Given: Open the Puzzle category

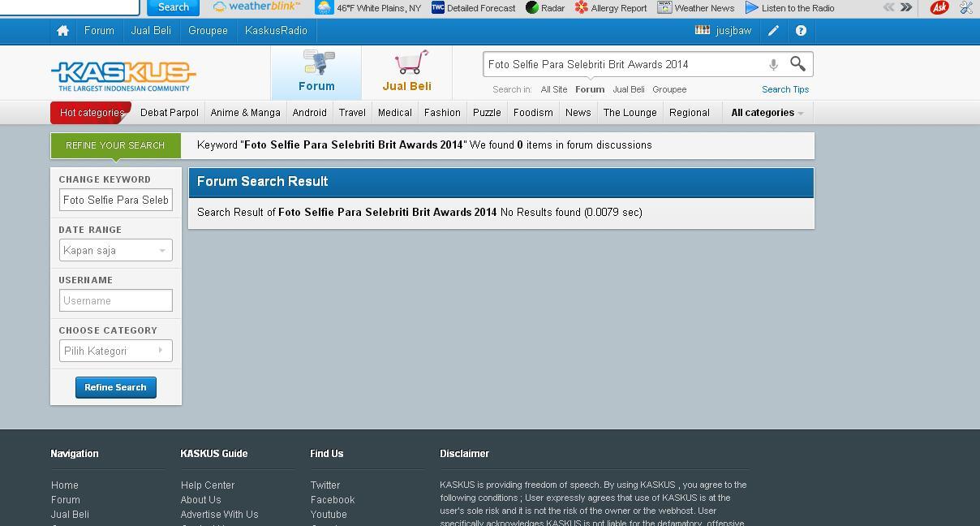Looking at the screenshot, I should 487,113.
